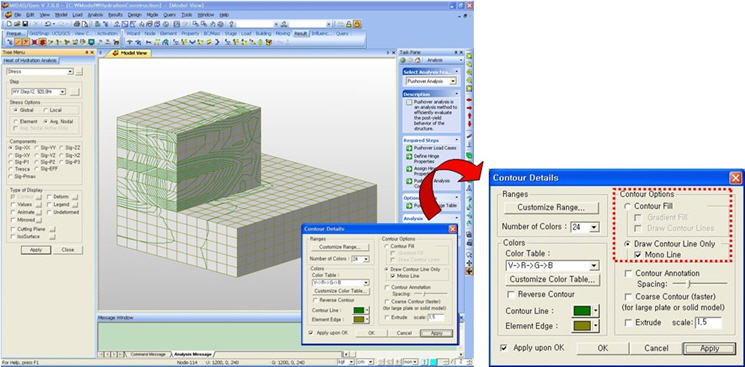The width and height of the screenshot is (745, 367).
Task: Click the Print icon in the toolbar
Action: click(x=77, y=23)
